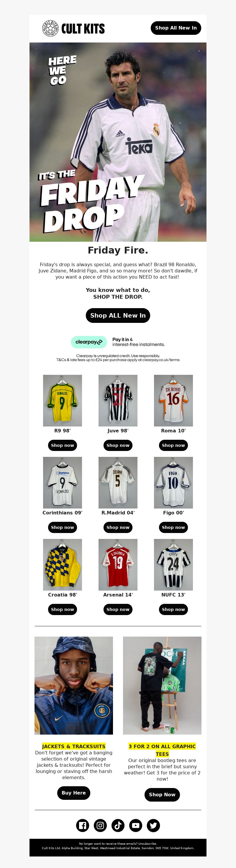This screenshot has width=236, height=868.
Task: Open the Twitter social icon
Action: (153, 825)
